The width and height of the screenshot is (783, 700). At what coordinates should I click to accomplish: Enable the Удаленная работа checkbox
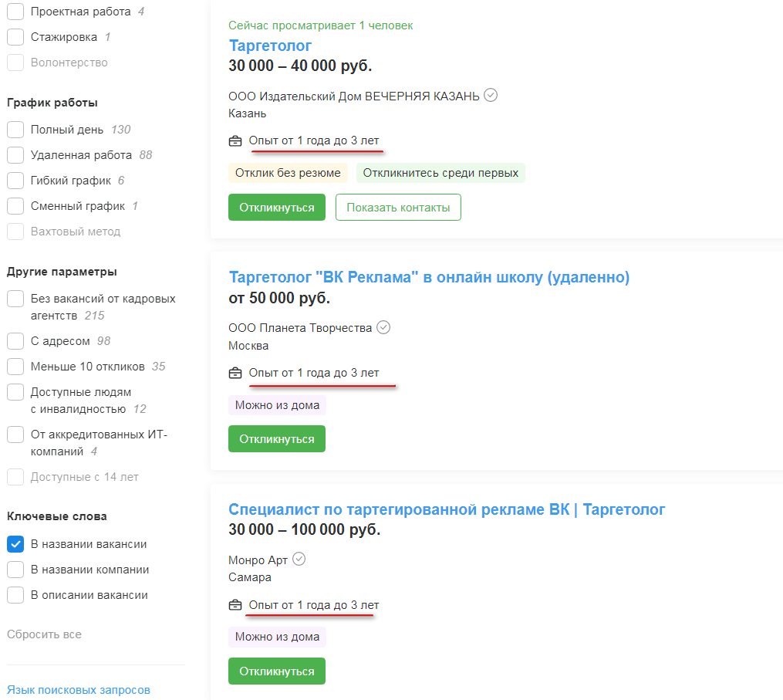click(x=15, y=155)
